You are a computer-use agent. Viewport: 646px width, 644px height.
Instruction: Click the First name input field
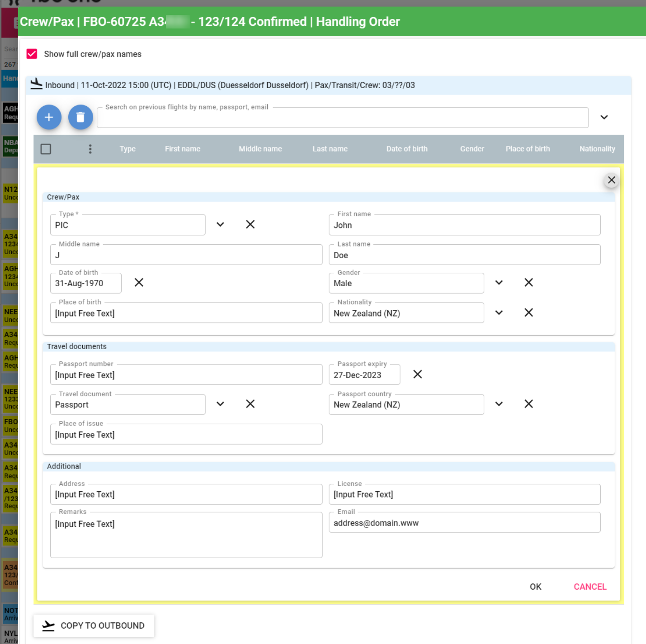click(x=464, y=225)
